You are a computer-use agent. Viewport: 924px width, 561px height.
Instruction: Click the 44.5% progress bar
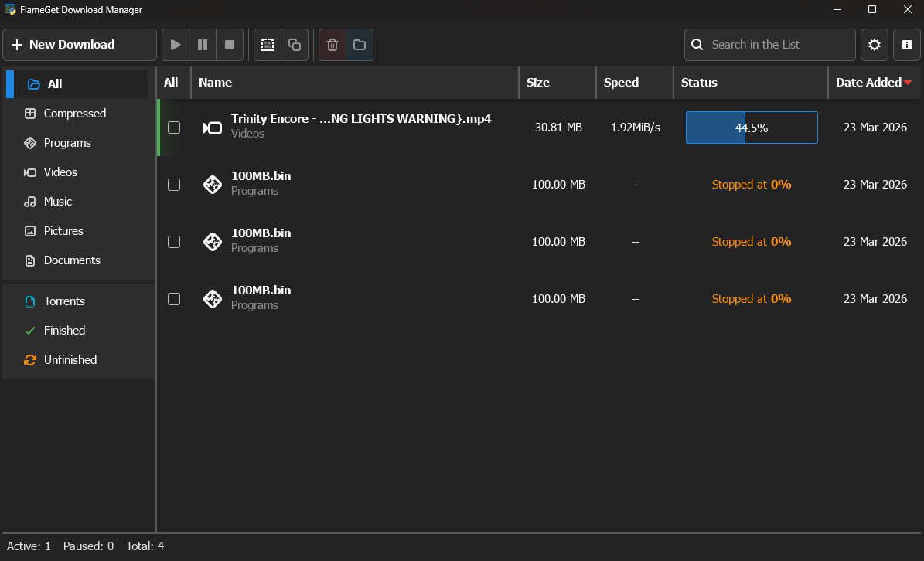pyautogui.click(x=751, y=127)
